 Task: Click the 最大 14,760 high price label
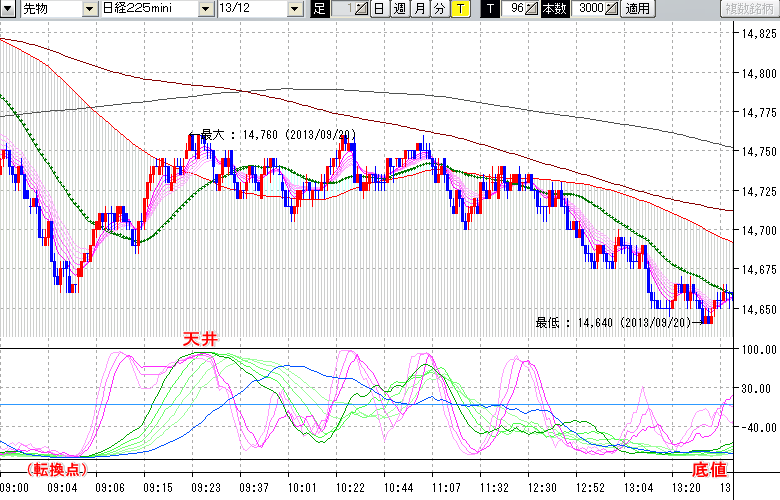277,134
